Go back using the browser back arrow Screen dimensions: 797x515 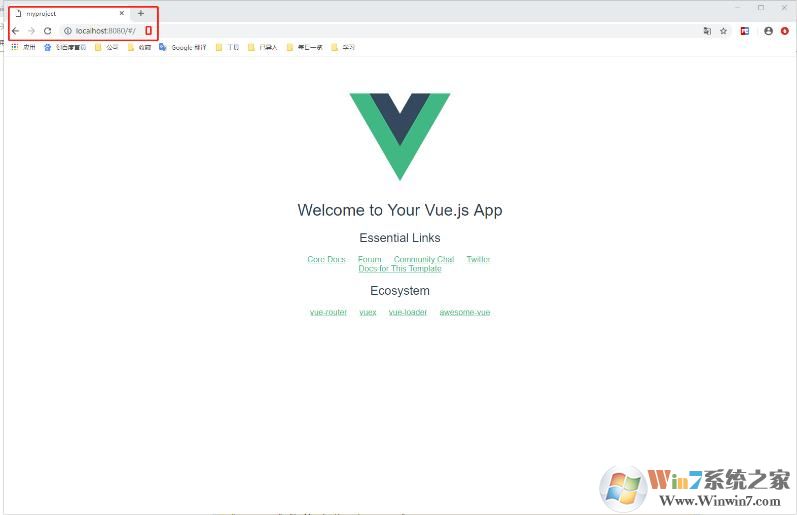click(x=15, y=31)
